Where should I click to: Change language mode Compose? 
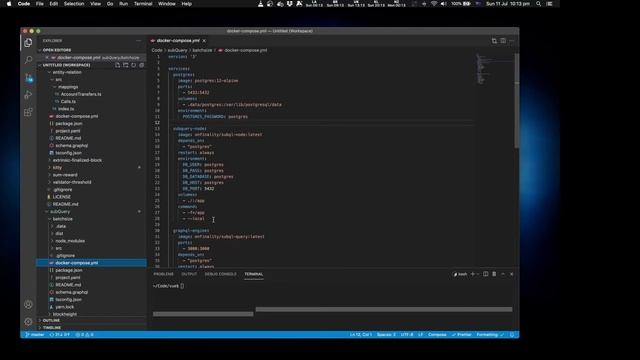coord(437,335)
